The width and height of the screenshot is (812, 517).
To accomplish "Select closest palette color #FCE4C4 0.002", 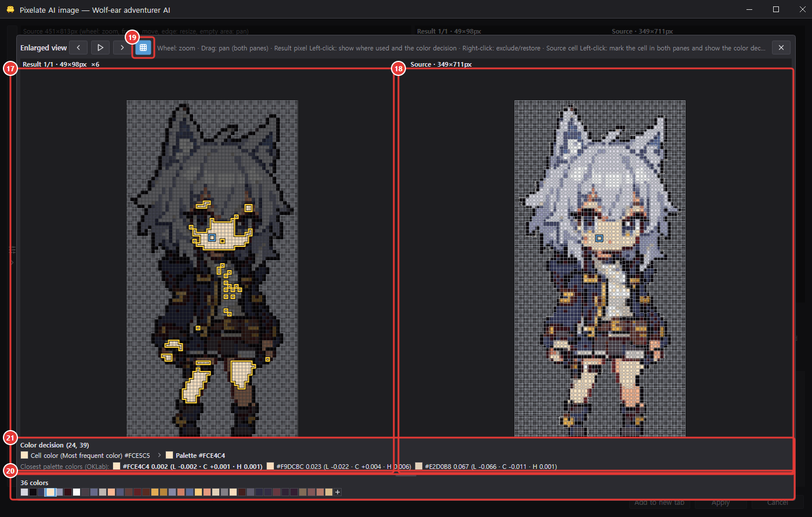I will pos(117,466).
